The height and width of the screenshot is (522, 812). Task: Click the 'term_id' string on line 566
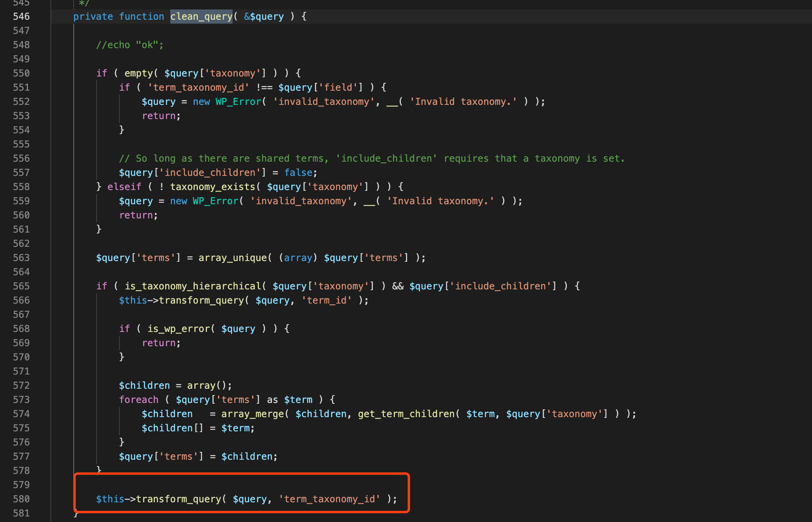click(x=326, y=300)
